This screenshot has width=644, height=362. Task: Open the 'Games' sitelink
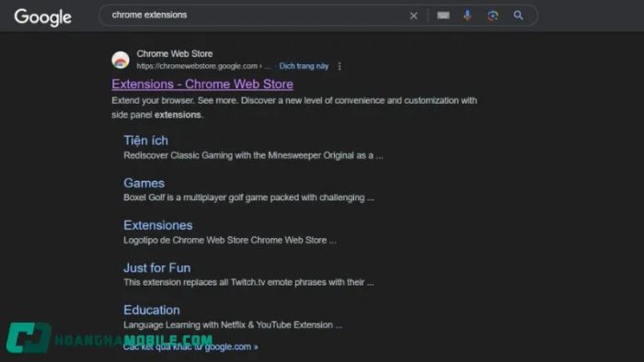pyautogui.click(x=144, y=183)
